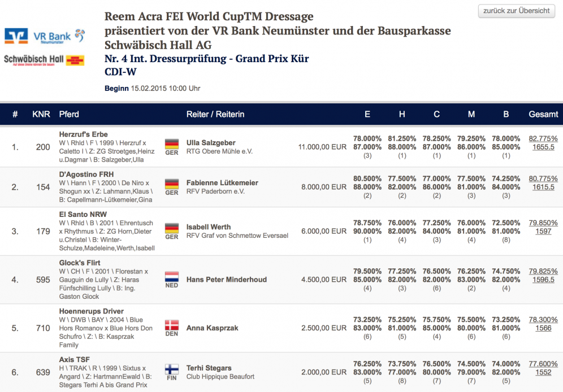Click Denmark flag beside Anna Kasprzak
The height and width of the screenshot is (392, 563).
(x=171, y=325)
